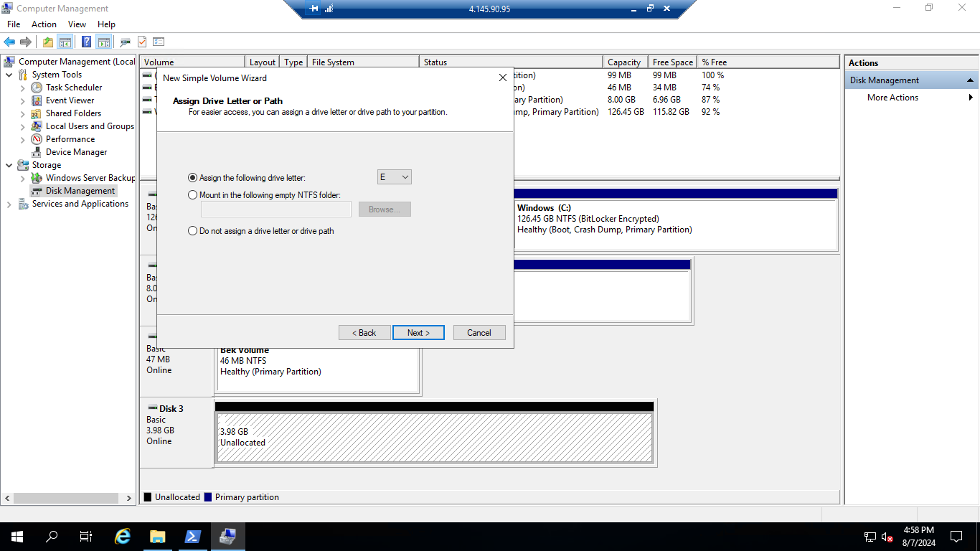Viewport: 980px width, 551px height.
Task: Click the Local Users and Groups icon
Action: pyautogui.click(x=37, y=126)
